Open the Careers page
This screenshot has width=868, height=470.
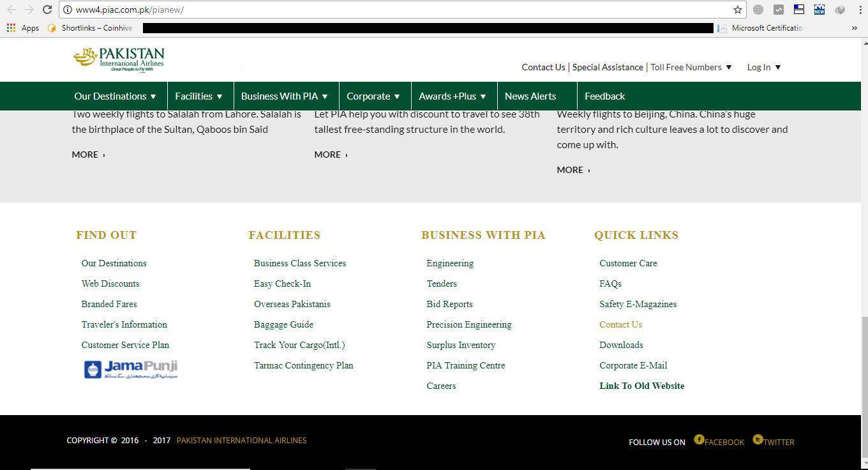441,386
